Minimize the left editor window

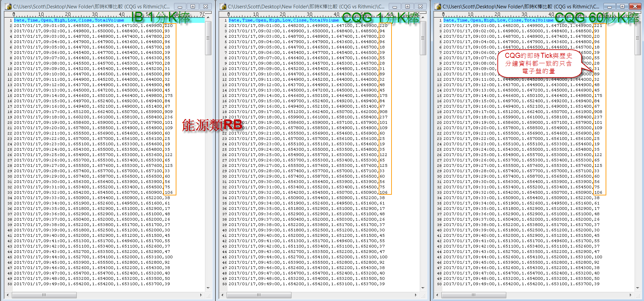(x=180, y=6)
